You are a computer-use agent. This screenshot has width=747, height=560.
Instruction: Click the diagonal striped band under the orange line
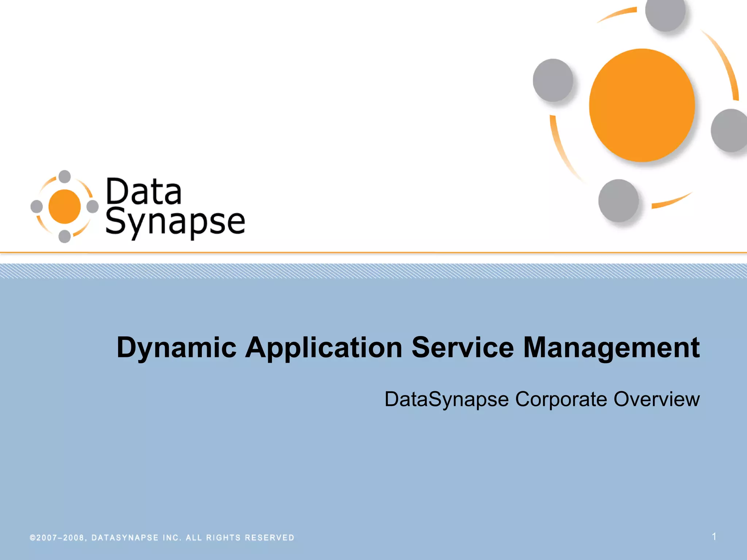coord(373,271)
